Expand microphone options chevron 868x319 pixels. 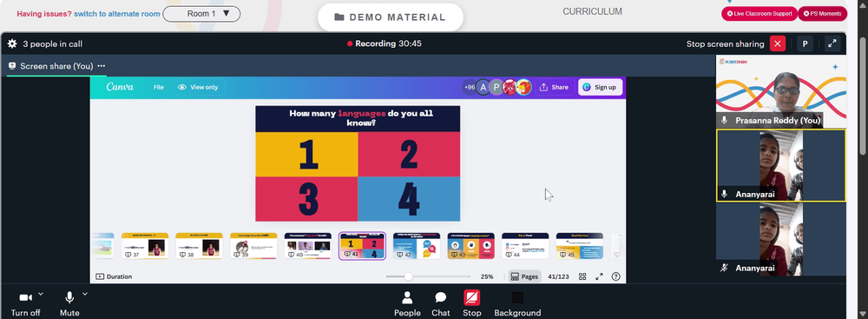tap(85, 294)
